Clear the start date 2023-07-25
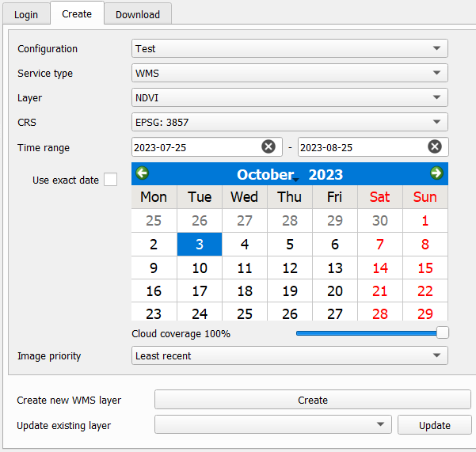Image resolution: width=476 pixels, height=452 pixels. [x=268, y=146]
